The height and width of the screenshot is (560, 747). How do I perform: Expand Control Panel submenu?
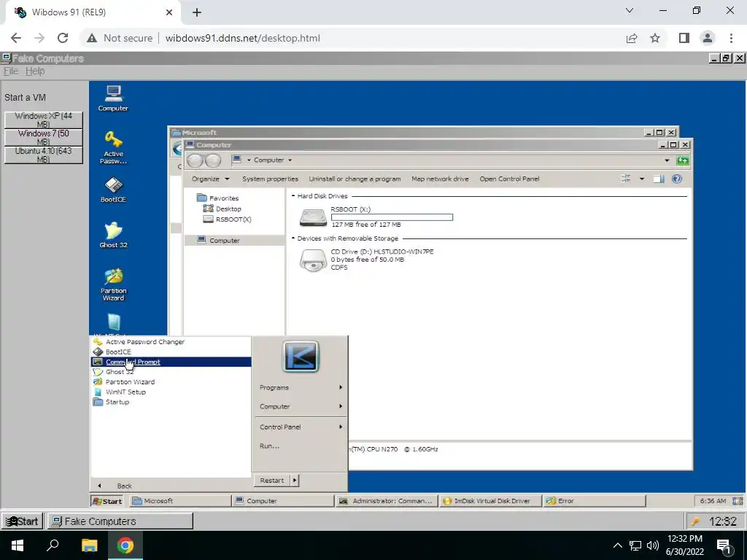point(300,427)
